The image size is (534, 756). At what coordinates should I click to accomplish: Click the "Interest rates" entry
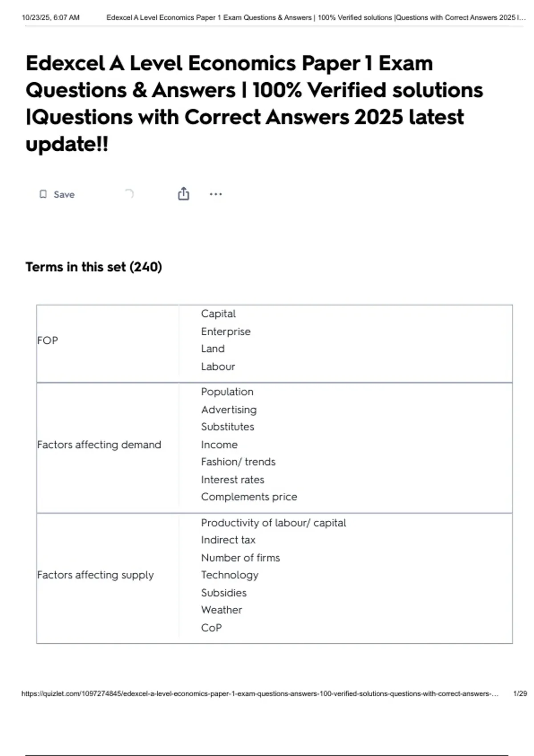[232, 479]
